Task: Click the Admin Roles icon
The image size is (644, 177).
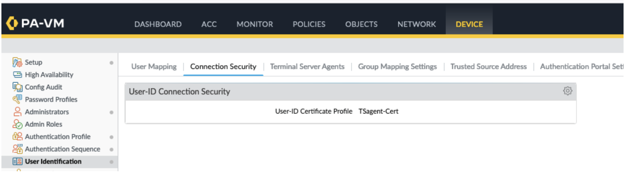Action: (x=17, y=124)
